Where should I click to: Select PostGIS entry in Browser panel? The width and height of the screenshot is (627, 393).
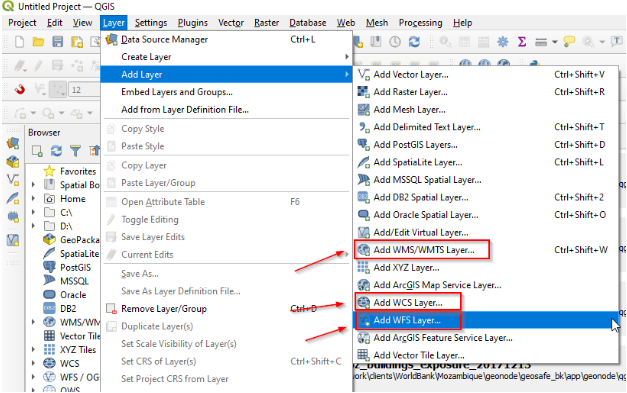click(x=75, y=267)
